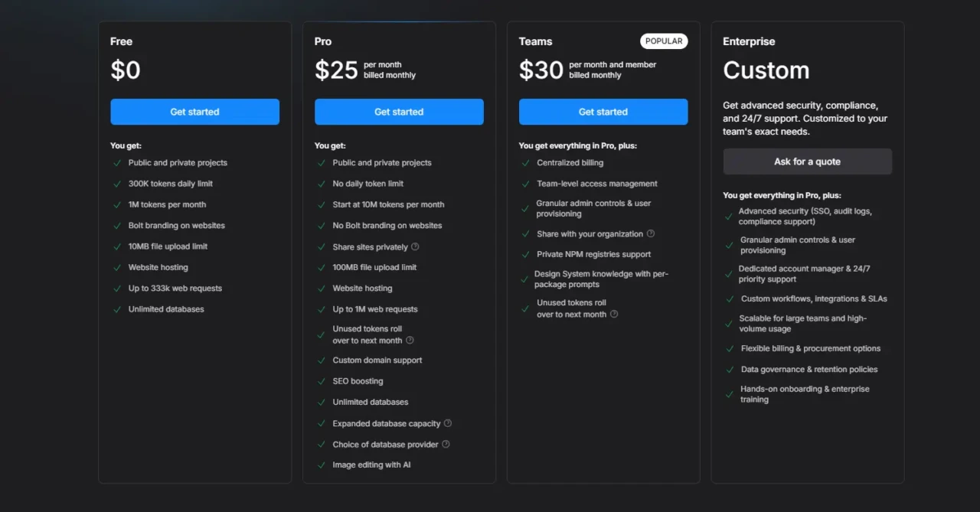Image resolution: width=980 pixels, height=512 pixels.
Task: Click 'per month and member billed monthly' text
Action: point(612,70)
